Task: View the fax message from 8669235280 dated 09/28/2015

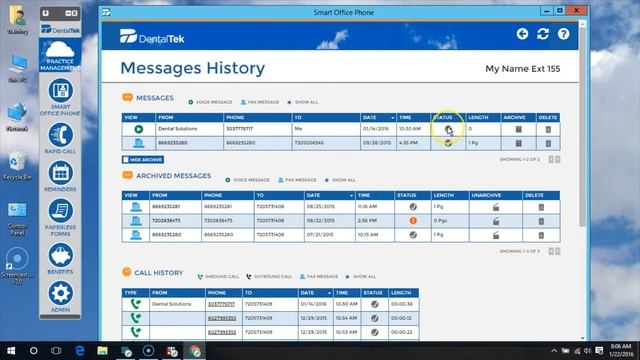Action: 139,143
